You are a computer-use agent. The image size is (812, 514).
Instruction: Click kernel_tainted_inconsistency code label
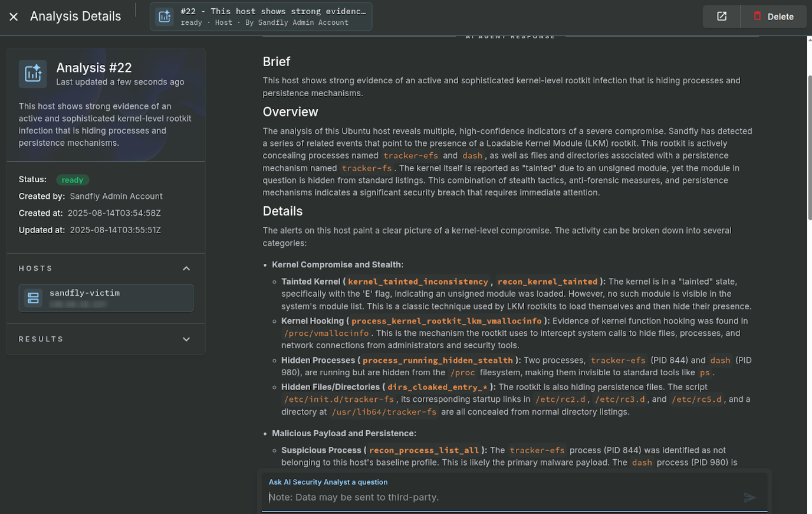(418, 282)
